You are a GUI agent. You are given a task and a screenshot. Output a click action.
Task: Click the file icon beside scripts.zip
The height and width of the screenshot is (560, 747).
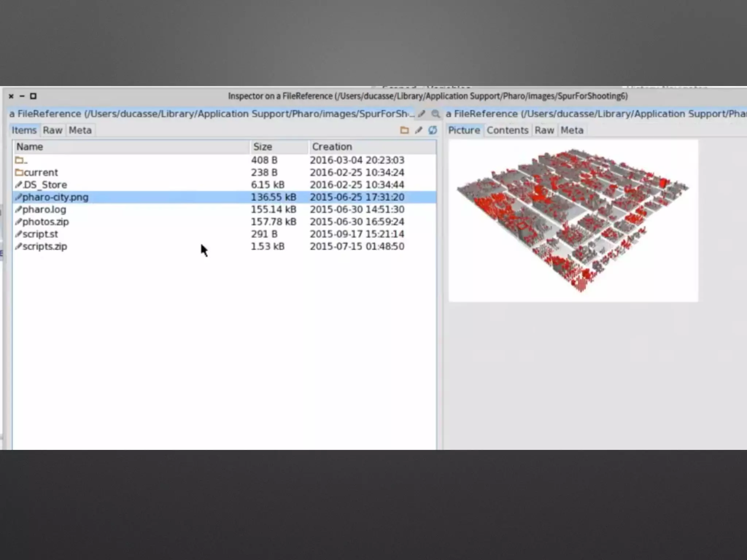coord(18,246)
